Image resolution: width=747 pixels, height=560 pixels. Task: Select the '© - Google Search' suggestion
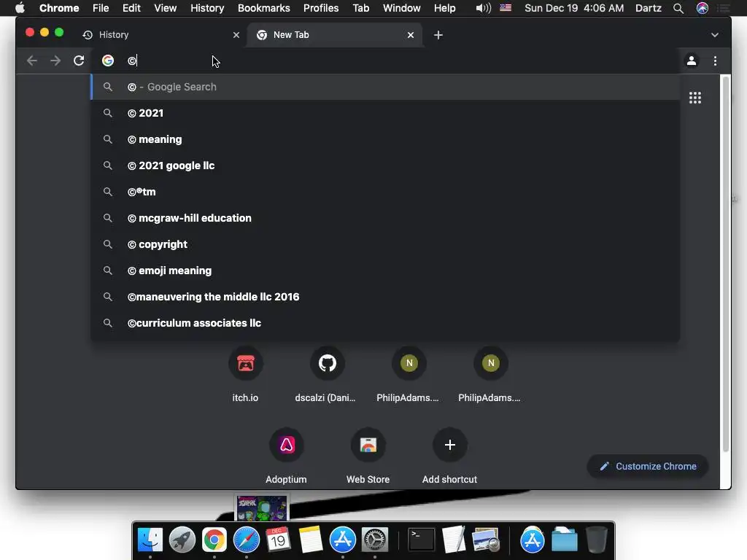pyautogui.click(x=385, y=87)
